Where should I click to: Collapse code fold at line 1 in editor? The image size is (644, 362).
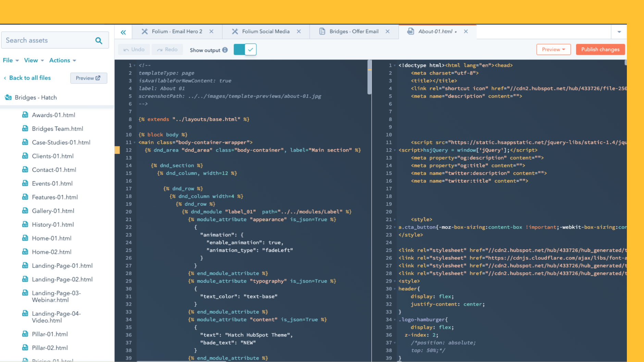pos(135,65)
